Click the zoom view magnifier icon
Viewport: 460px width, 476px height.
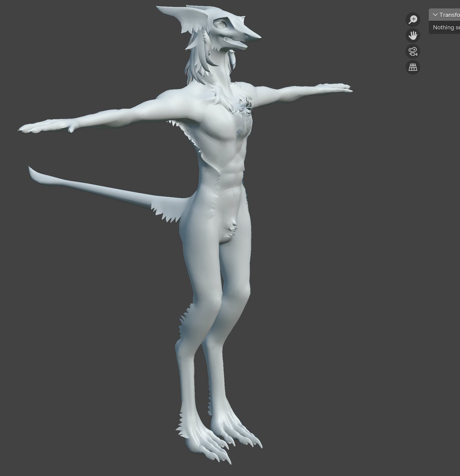tap(413, 19)
